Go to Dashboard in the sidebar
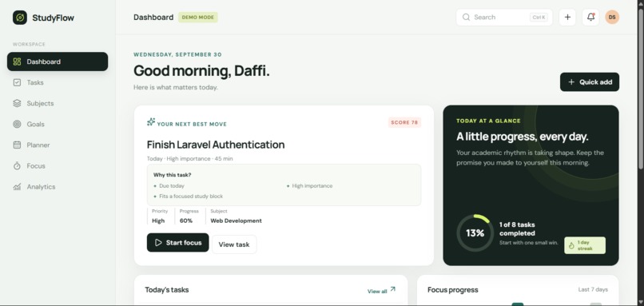 click(x=58, y=62)
